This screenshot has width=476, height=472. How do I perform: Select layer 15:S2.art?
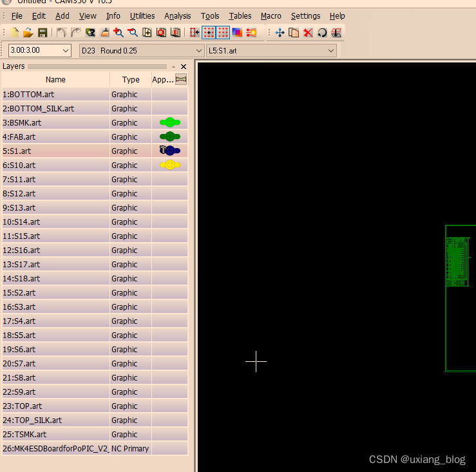pyautogui.click(x=55, y=292)
